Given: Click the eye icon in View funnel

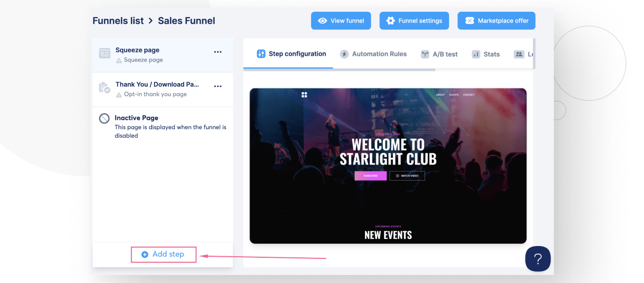Looking at the screenshot, I should 323,21.
